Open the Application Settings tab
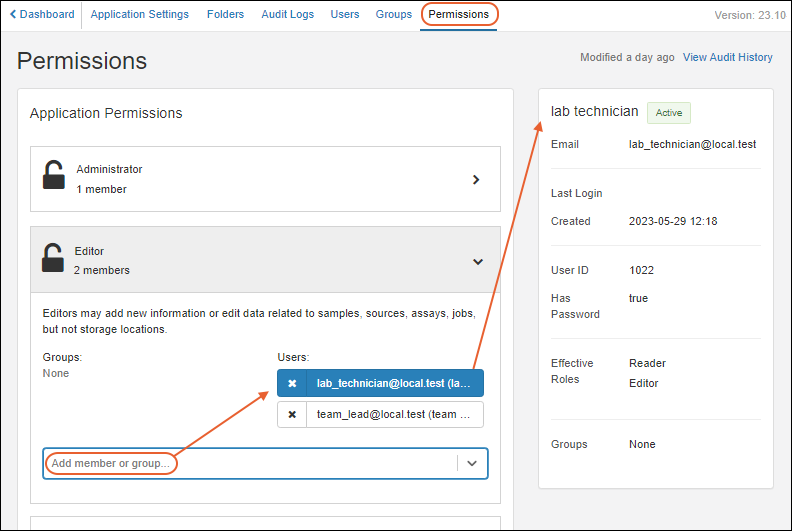792x531 pixels. pos(140,15)
